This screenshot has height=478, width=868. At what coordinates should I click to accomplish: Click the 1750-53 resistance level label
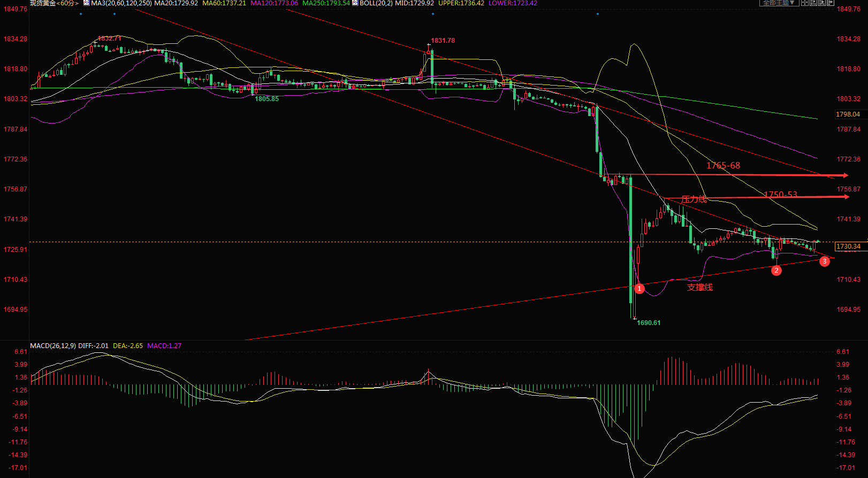coord(780,195)
